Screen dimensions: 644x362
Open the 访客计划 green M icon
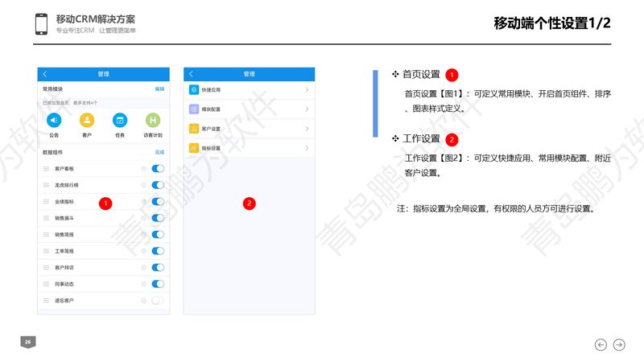[153, 120]
